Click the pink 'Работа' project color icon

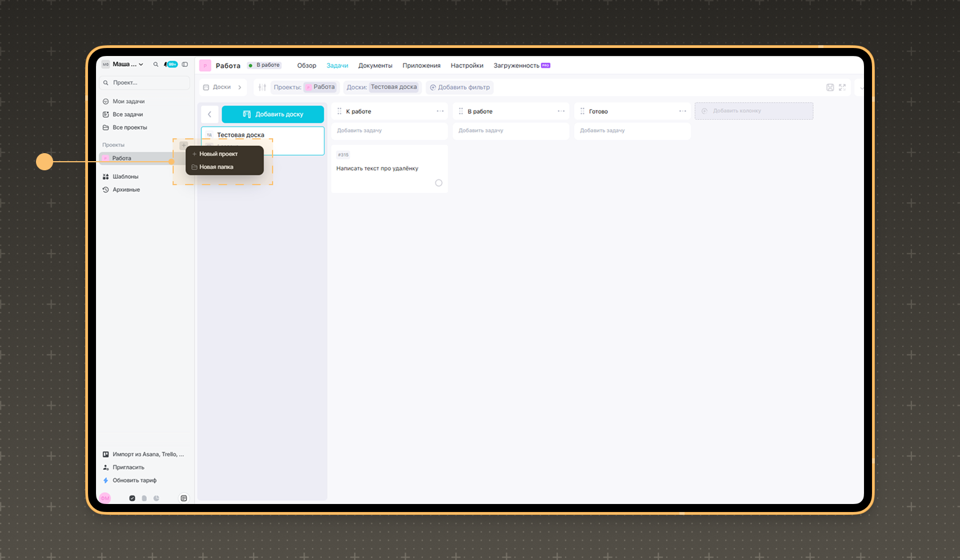click(x=205, y=66)
